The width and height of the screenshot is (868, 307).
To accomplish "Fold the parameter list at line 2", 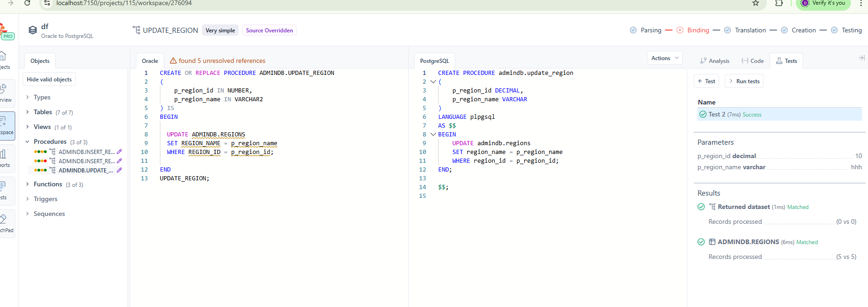I will click(433, 82).
